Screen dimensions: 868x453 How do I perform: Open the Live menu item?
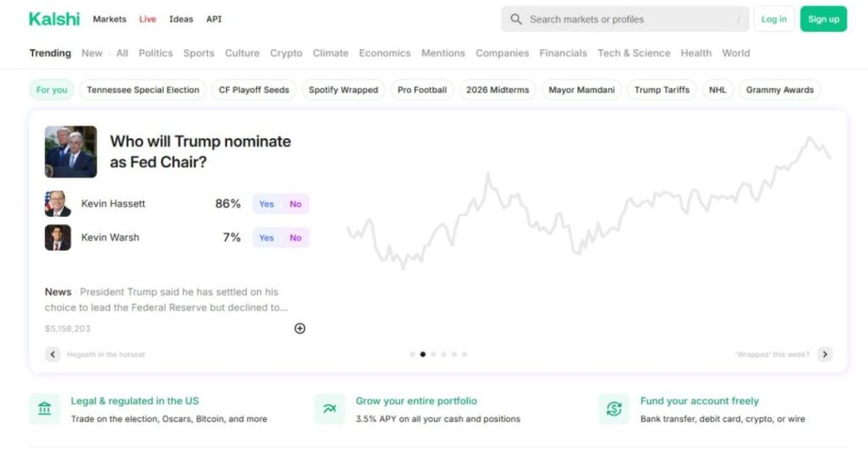click(x=147, y=19)
